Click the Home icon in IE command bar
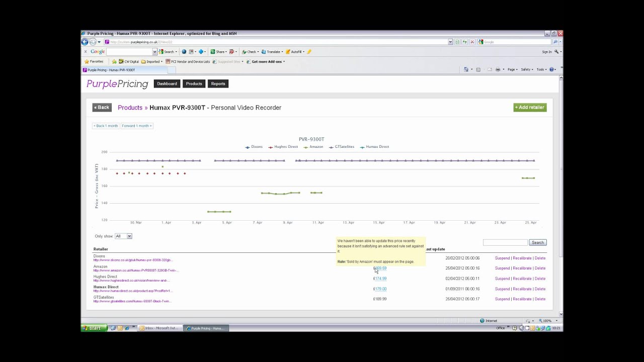 pyautogui.click(x=467, y=69)
